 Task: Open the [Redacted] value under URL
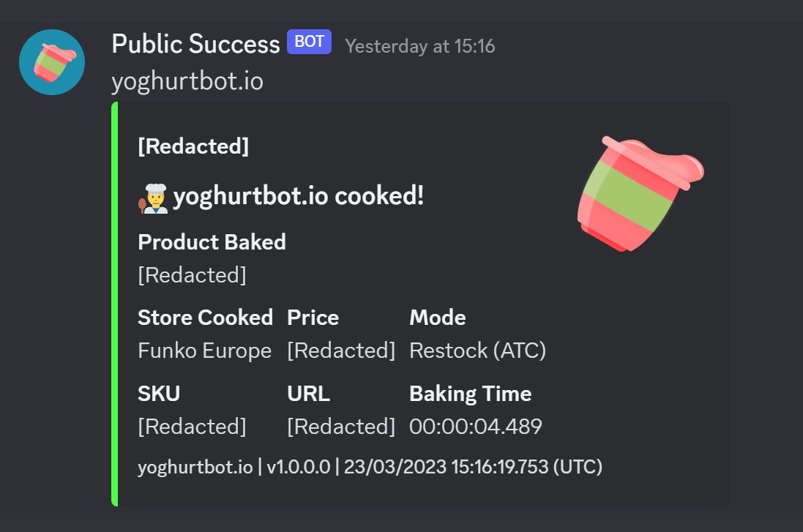tap(340, 426)
